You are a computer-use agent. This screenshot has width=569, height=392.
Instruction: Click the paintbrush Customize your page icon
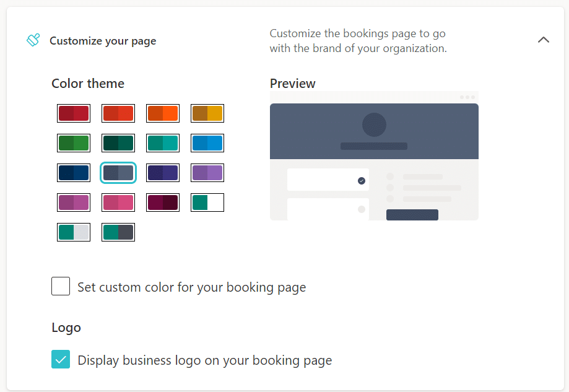point(33,40)
